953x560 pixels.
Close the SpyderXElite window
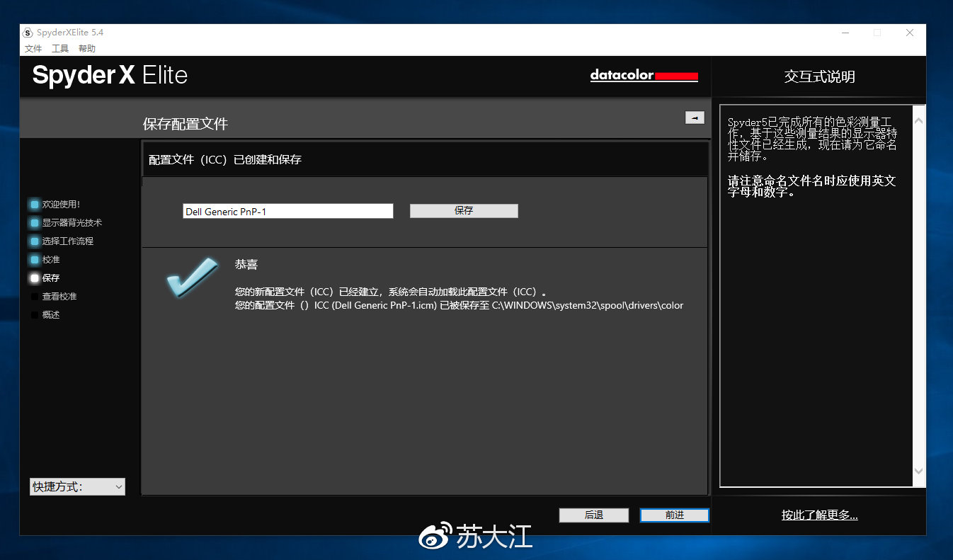pos(910,33)
